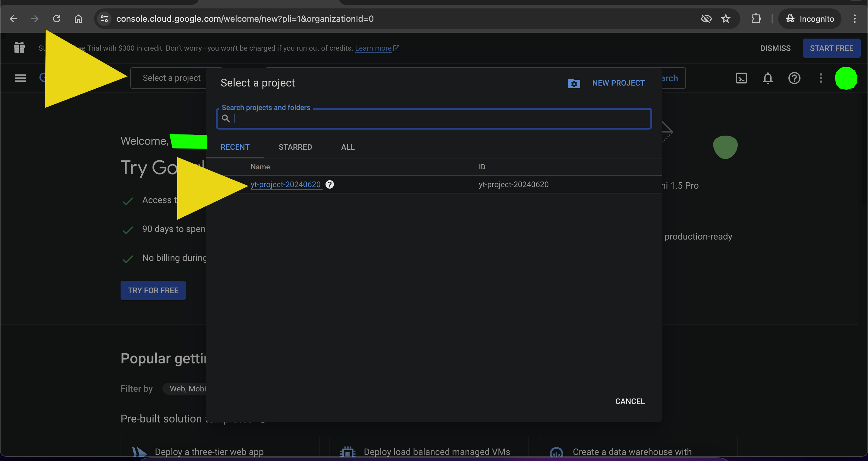Click the new project folder gear icon

tap(574, 83)
